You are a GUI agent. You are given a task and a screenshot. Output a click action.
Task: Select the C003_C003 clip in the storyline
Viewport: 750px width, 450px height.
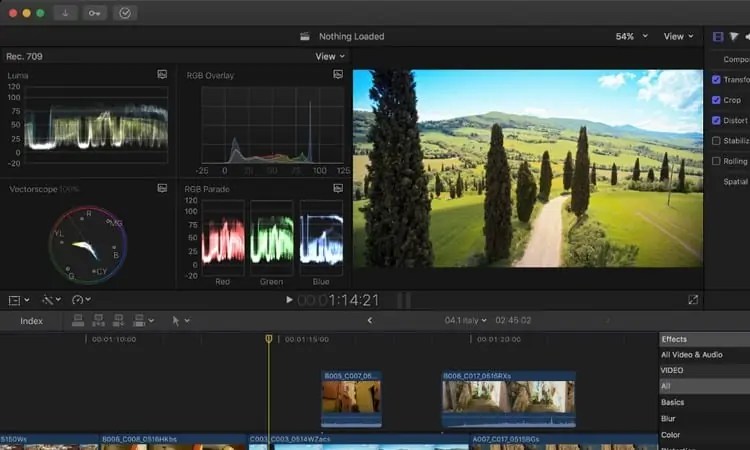point(359,442)
